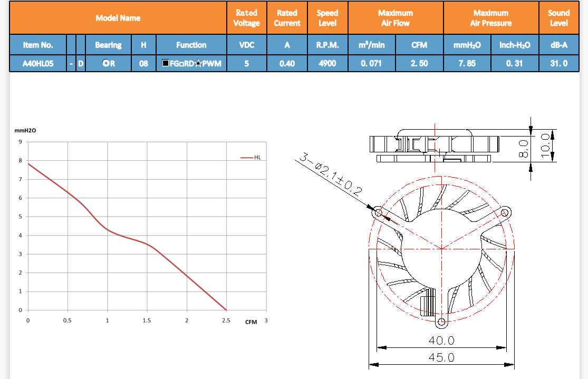Click the 31.0 dB-A value cell
The height and width of the screenshot is (379, 588).
point(558,64)
